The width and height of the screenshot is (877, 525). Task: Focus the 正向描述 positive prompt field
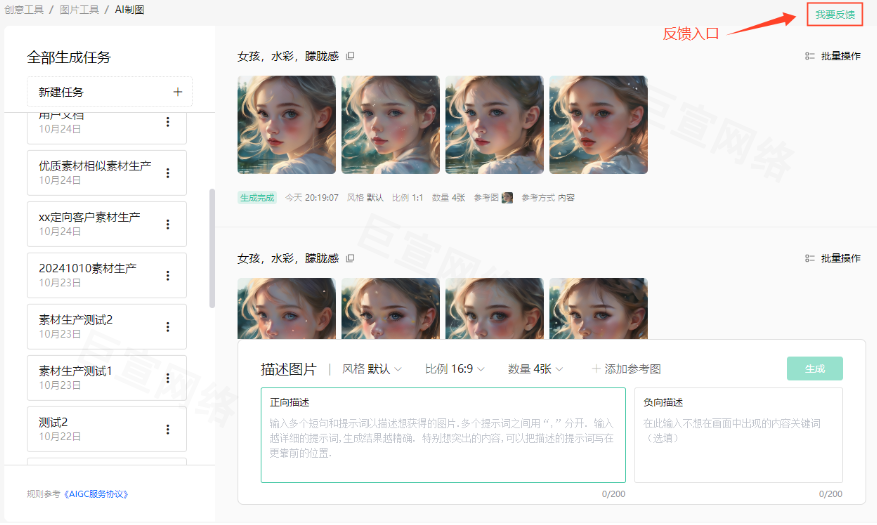(x=443, y=435)
